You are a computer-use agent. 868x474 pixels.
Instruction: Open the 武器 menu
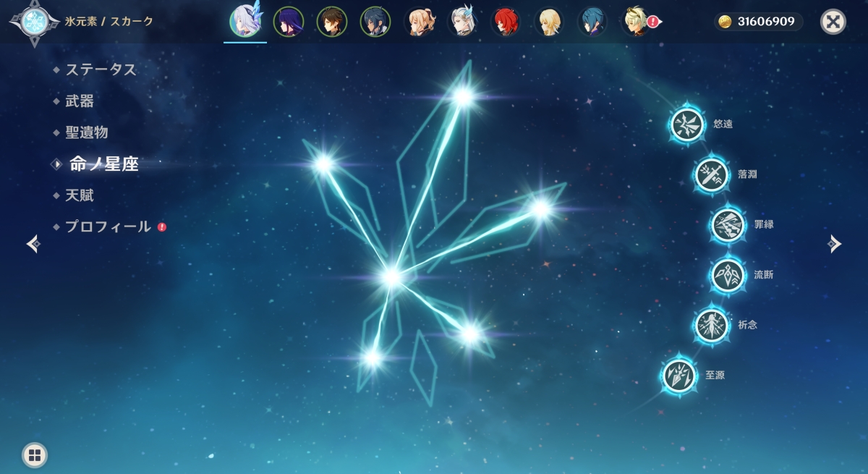pos(80,101)
